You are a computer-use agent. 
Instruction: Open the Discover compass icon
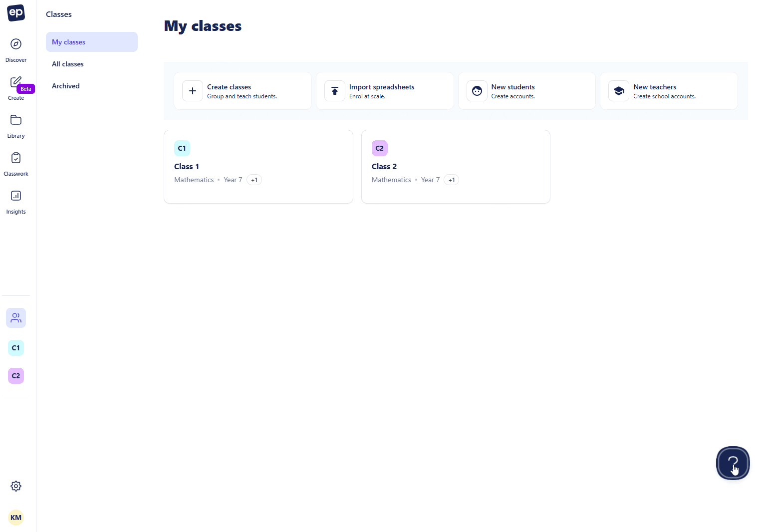tap(16, 44)
